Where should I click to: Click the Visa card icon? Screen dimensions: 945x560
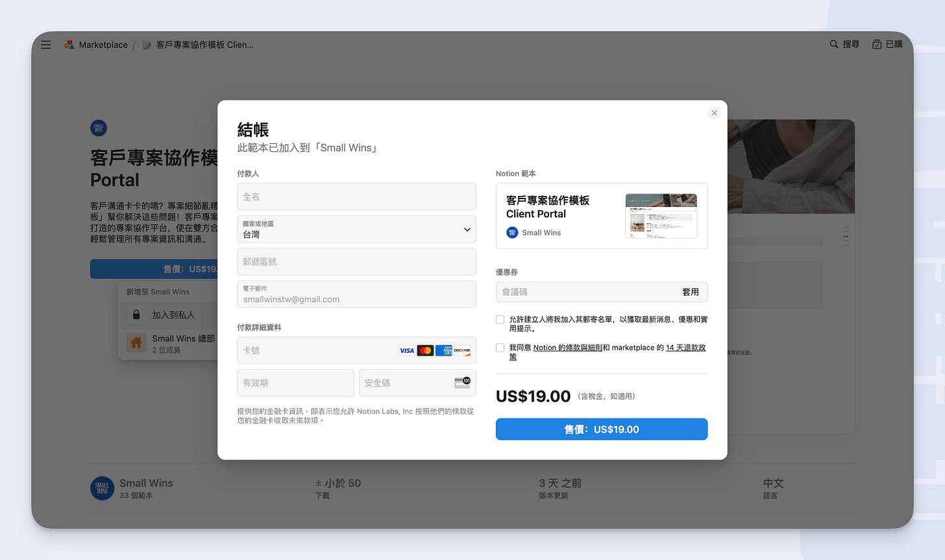click(407, 350)
